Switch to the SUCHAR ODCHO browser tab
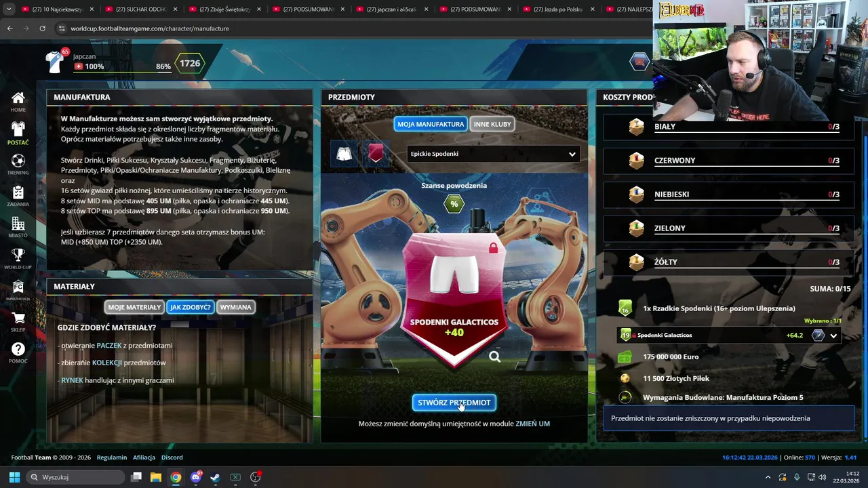This screenshot has height=488, width=868. (x=141, y=9)
